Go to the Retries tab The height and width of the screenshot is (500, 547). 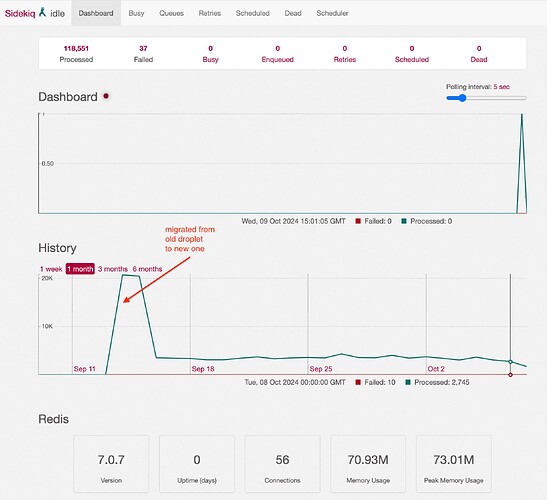[210, 13]
